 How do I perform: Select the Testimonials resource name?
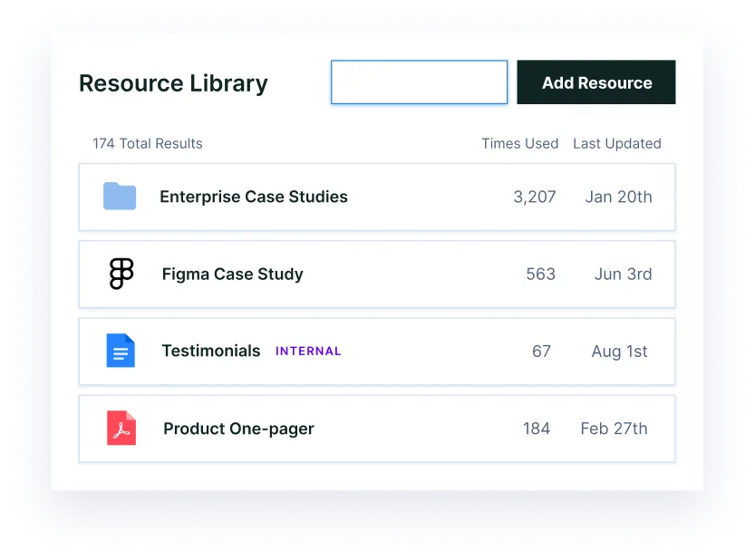(x=211, y=351)
